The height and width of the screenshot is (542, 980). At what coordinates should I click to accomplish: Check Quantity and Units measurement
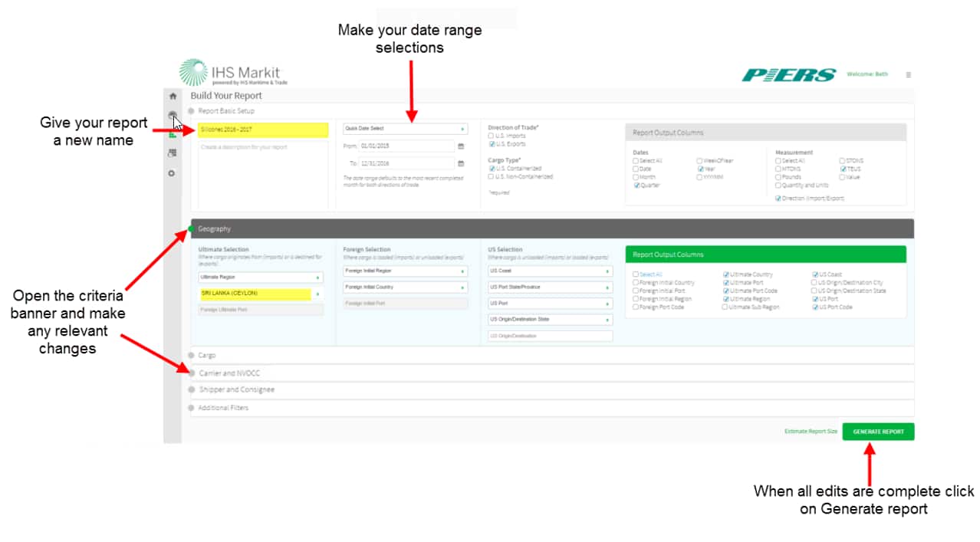[778, 186]
